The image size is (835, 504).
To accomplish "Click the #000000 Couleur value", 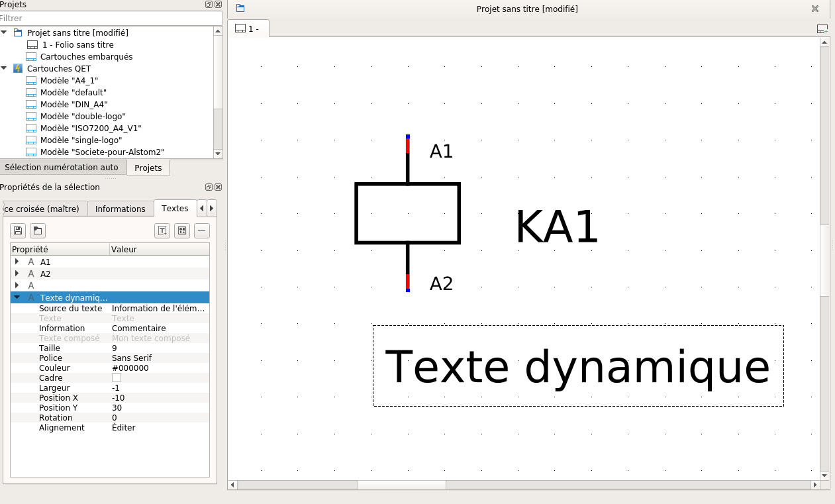I will pyautogui.click(x=130, y=368).
